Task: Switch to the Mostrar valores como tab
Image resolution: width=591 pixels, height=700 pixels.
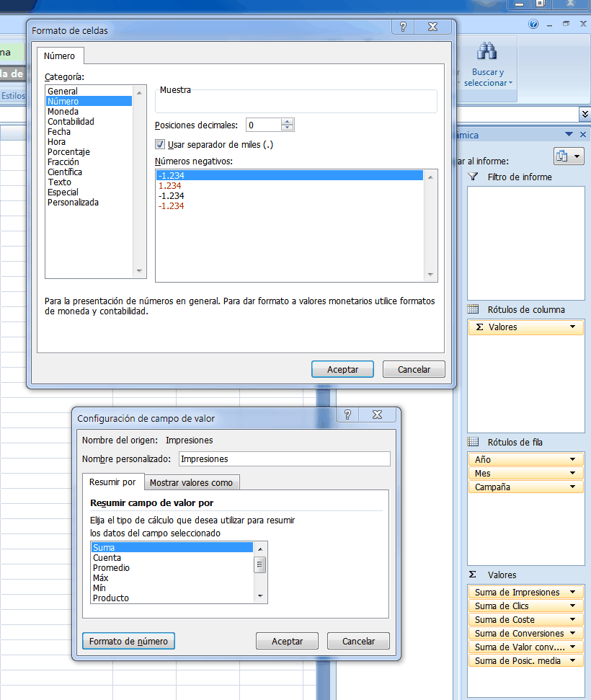Action: click(191, 482)
